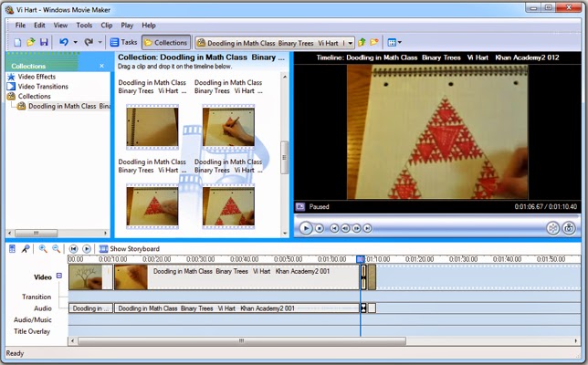The height and width of the screenshot is (365, 588).
Task: Select the short "Doodling in ..." audio clip
Action: click(x=90, y=308)
